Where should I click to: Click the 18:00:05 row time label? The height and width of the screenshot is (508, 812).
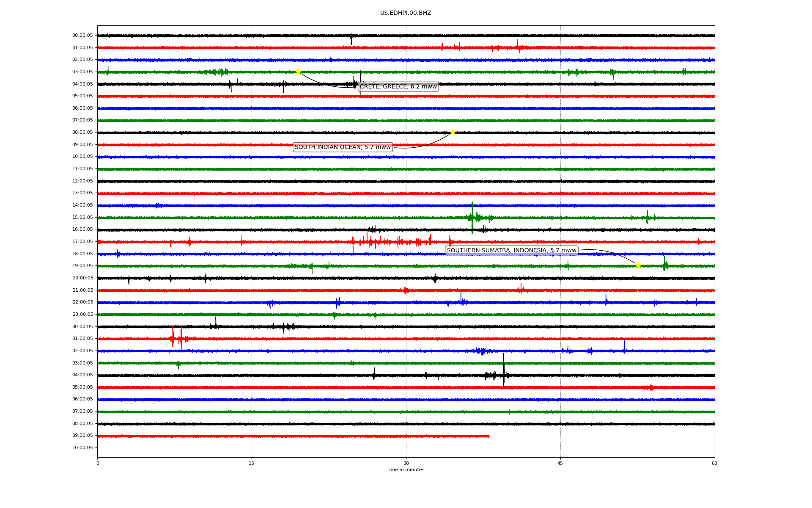click(82, 254)
